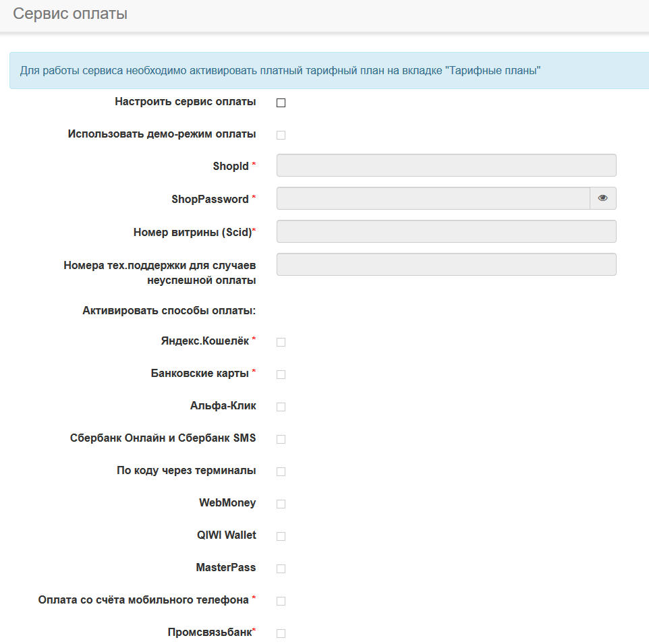649x644 pixels.
Task: Tick the Промсвязьбанк checkbox
Action: pos(281,633)
